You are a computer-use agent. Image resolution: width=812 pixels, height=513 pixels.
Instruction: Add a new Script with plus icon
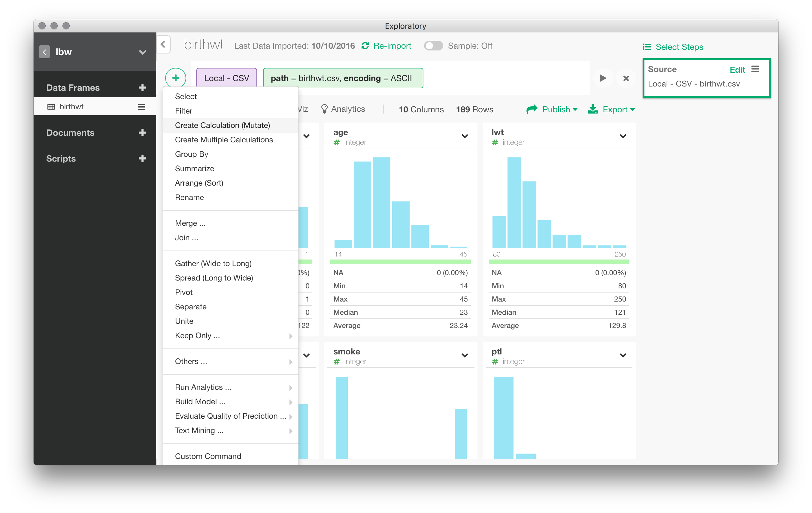[142, 159]
